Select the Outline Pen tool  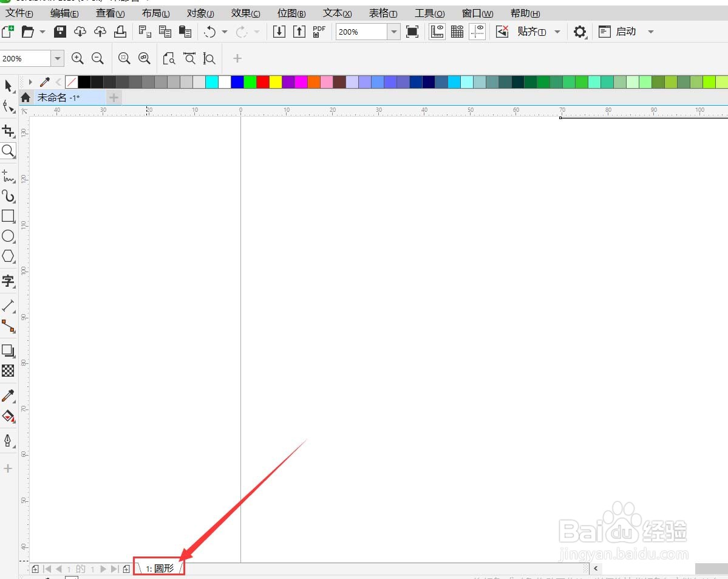point(9,440)
